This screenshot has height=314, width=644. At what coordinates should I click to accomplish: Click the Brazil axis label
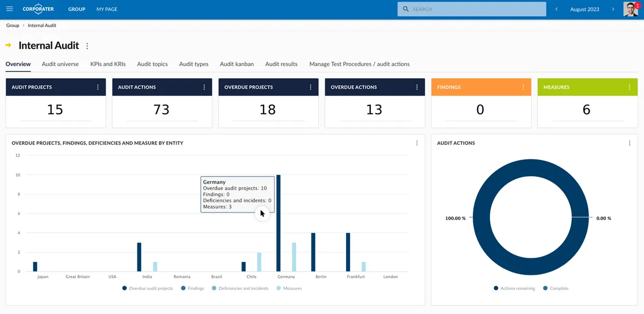coord(217,277)
